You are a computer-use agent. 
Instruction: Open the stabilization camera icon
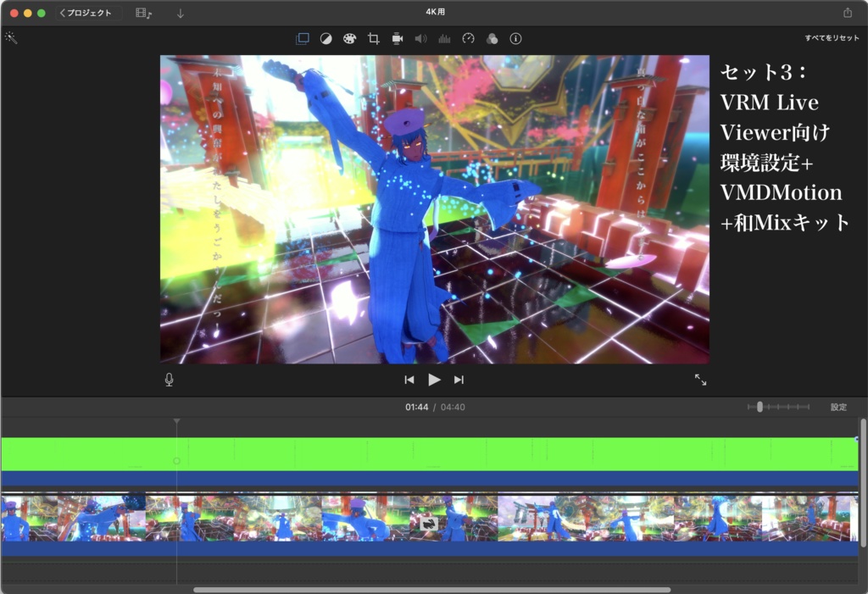[397, 39]
